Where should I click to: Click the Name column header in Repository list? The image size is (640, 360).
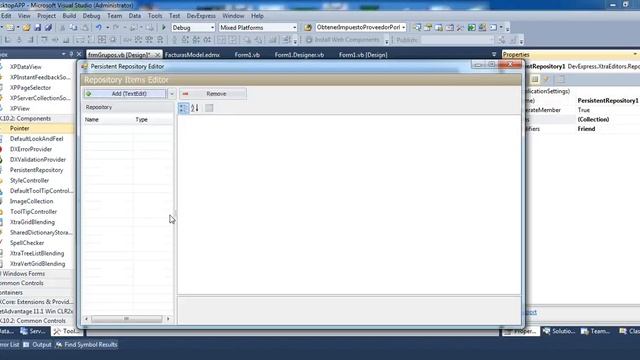tap(108, 120)
